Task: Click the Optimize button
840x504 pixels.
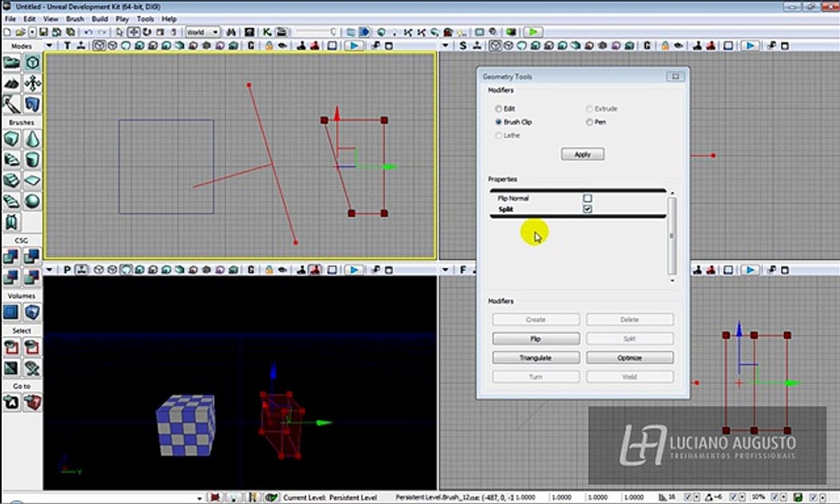Action: pos(629,358)
